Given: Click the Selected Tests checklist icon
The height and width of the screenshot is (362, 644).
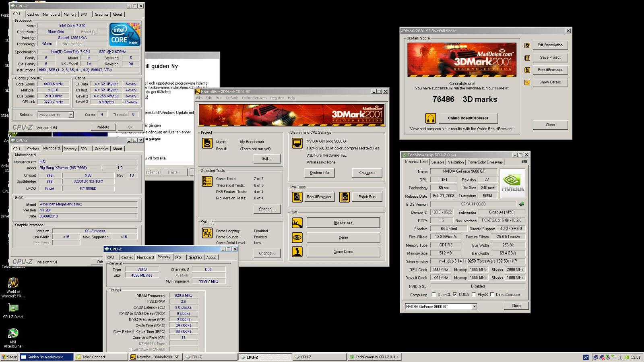Looking at the screenshot, I should coord(207,181).
